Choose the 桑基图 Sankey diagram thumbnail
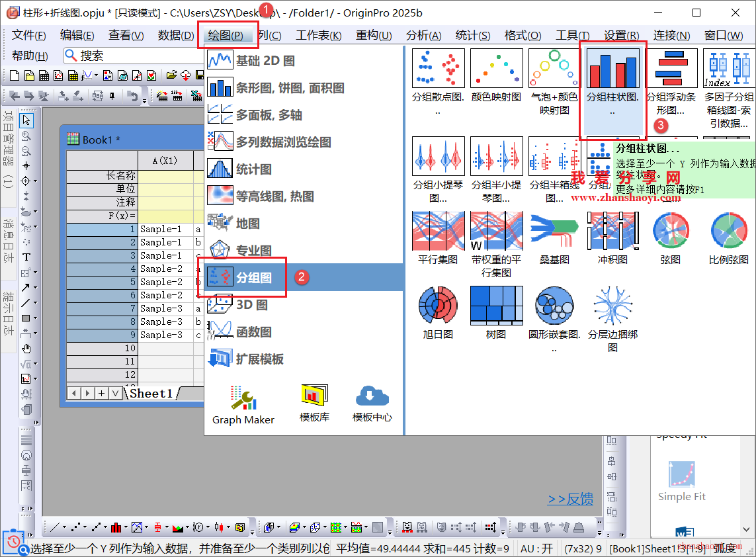Viewport: 756px width, 557px height. point(554,232)
